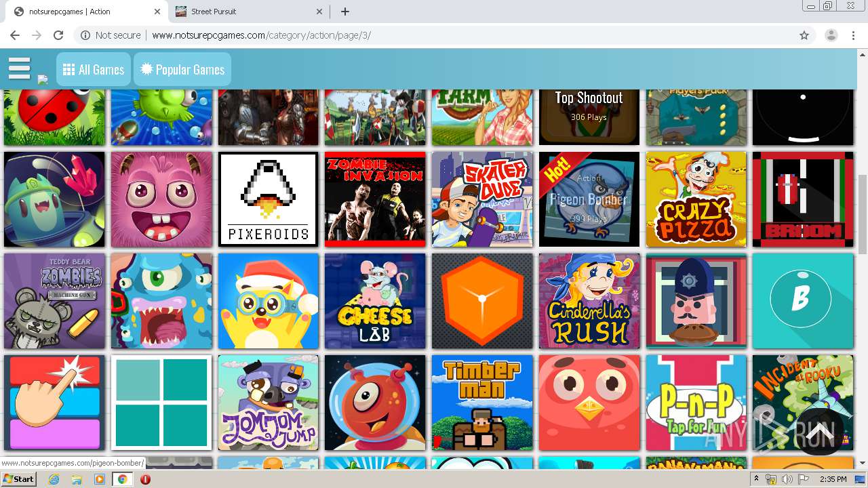Open the finger tapping colors game
The width and height of the screenshot is (868, 488).
click(54, 403)
